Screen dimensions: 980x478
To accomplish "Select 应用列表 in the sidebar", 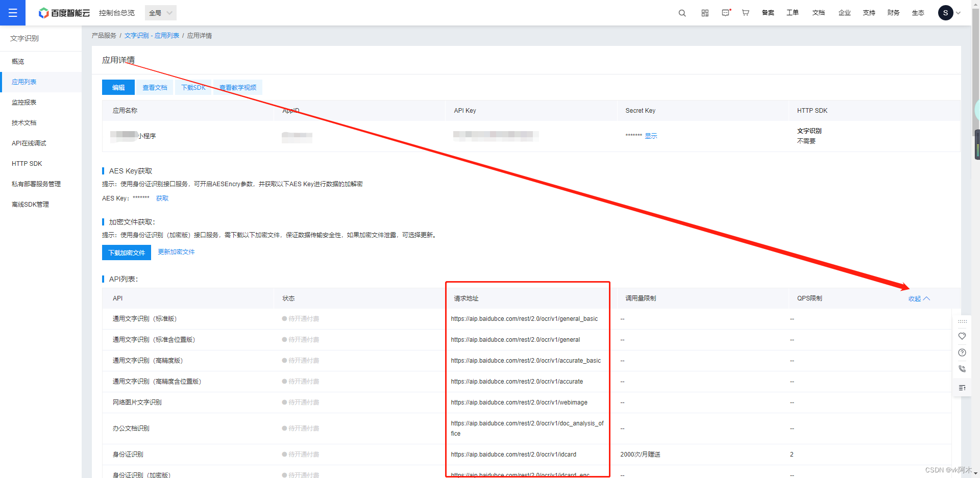I will click(41, 82).
